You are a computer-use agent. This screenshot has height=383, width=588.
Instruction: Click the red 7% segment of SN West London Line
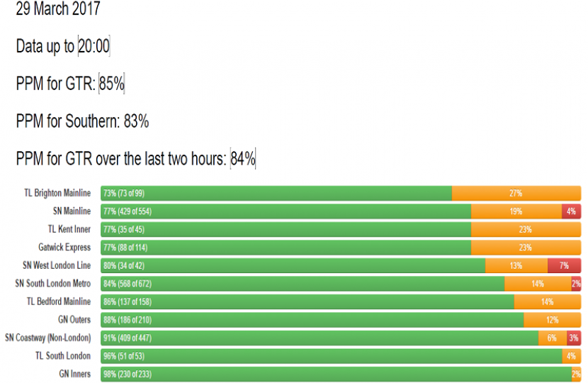pos(564,265)
